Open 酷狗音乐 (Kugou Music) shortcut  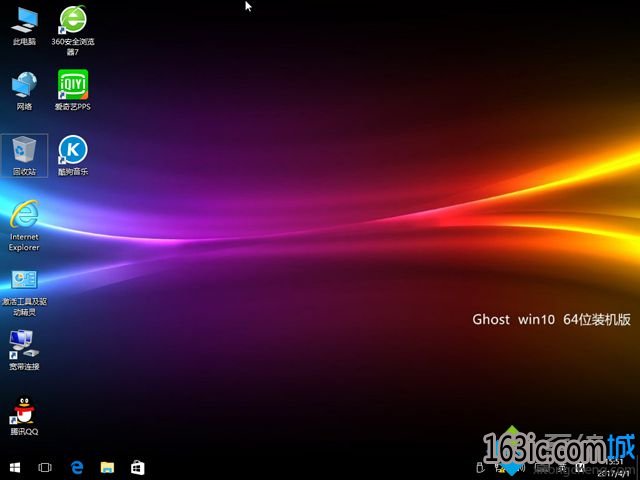pyautogui.click(x=72, y=152)
